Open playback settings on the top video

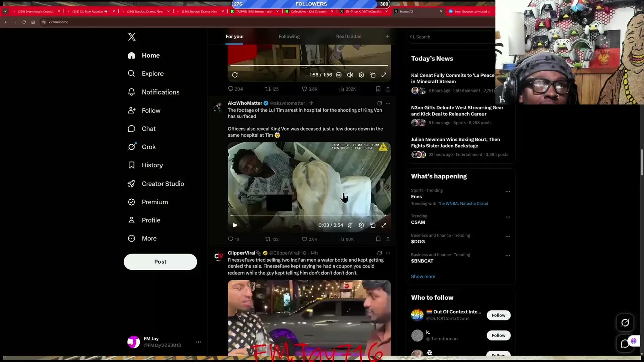pyautogui.click(x=361, y=75)
